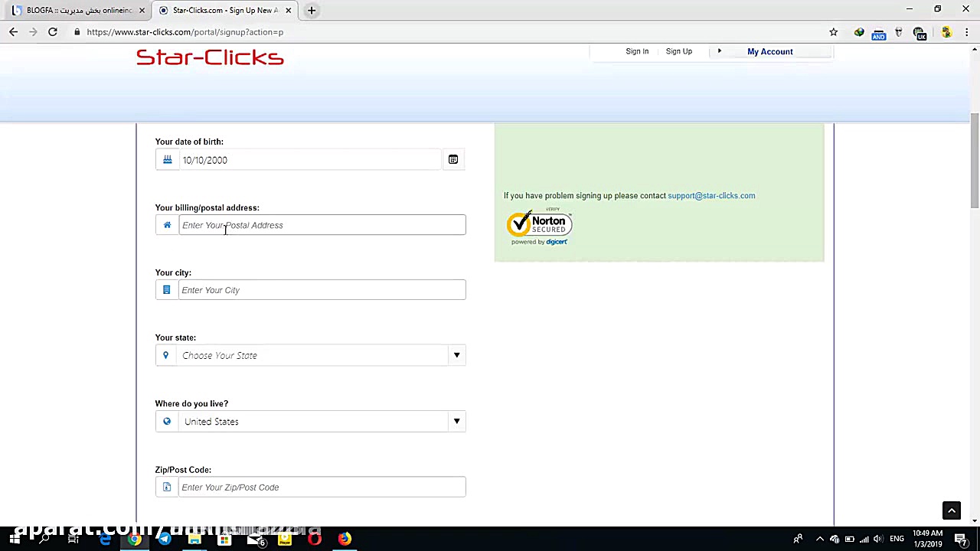Viewport: 980px width, 551px height.
Task: Open the Windows Action Center notifications
Action: click(x=962, y=539)
